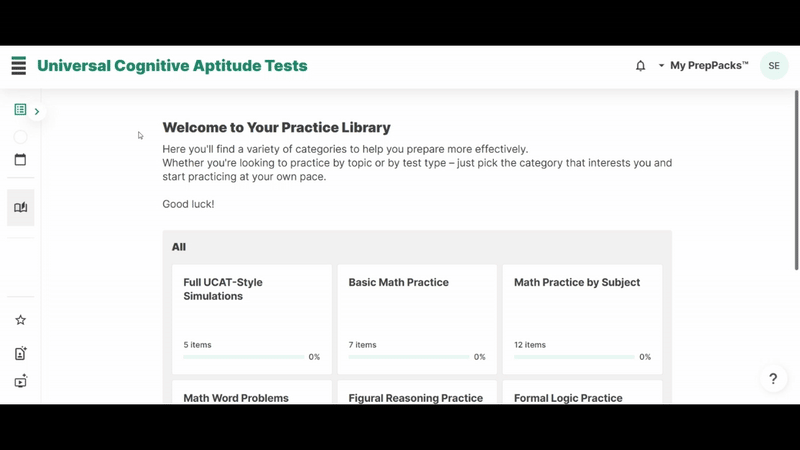This screenshot has height=450, width=800.
Task: Open Formal Logic Practice category
Action: click(x=582, y=394)
